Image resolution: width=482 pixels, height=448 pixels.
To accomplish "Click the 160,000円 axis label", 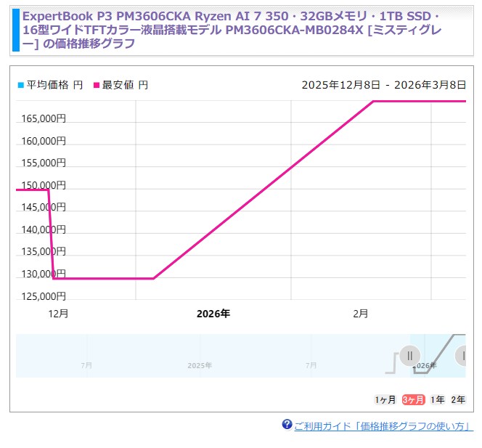I will [44, 141].
